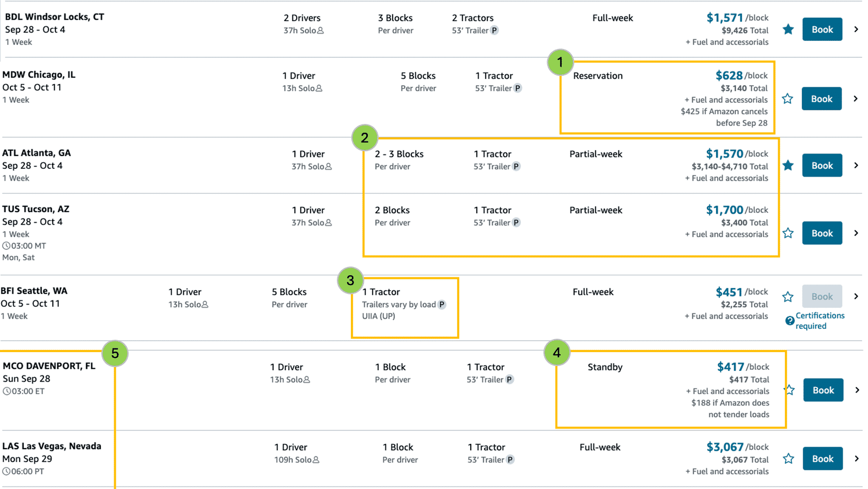Expand the MDW Chicago row details
This screenshot has height=489, width=868.
tap(856, 99)
